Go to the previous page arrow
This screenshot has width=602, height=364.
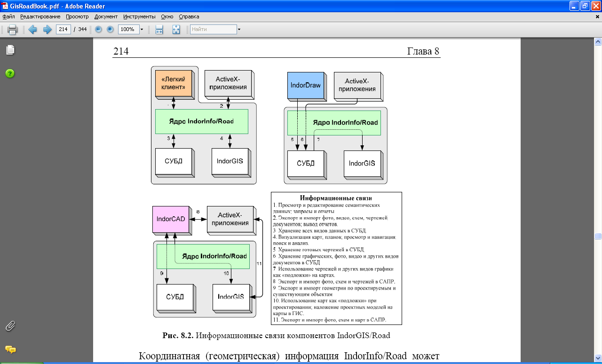(x=32, y=30)
